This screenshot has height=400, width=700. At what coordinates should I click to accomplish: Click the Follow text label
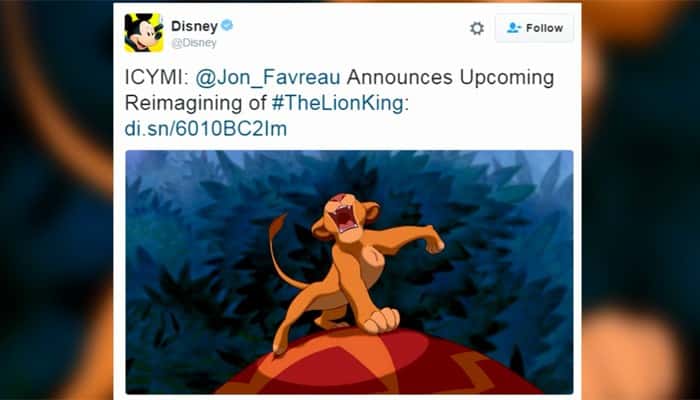(x=544, y=28)
